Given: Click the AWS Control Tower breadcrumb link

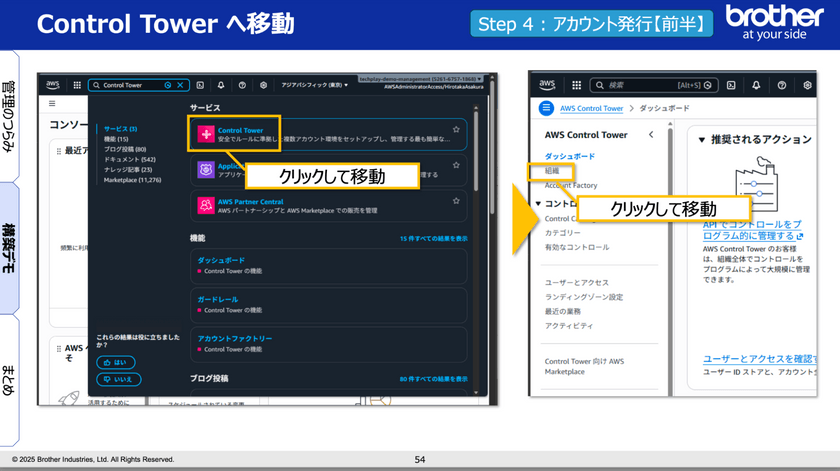Looking at the screenshot, I should 591,108.
